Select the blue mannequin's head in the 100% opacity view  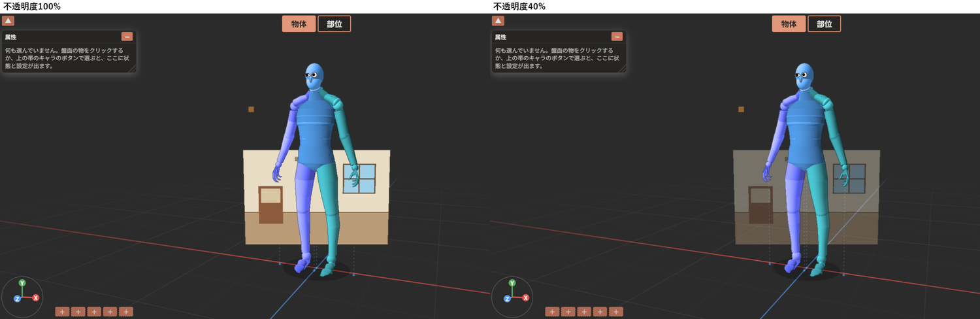pos(315,76)
